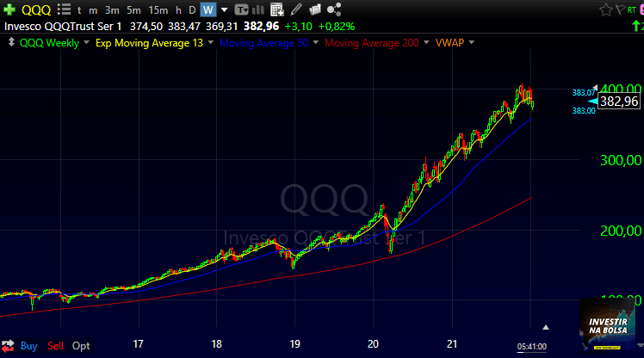The height and width of the screenshot is (358, 644).
Task: Click the QQQ Weekly series label
Action: click(49, 43)
